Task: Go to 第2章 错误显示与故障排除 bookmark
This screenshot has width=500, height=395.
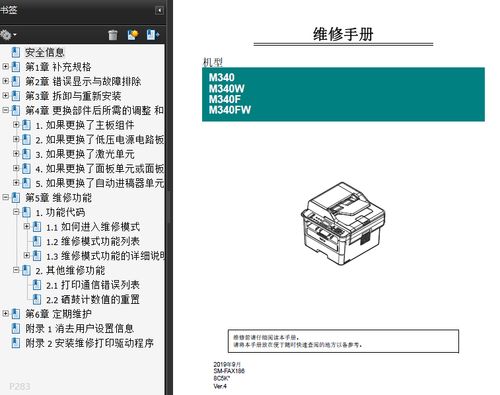Action: (83, 81)
